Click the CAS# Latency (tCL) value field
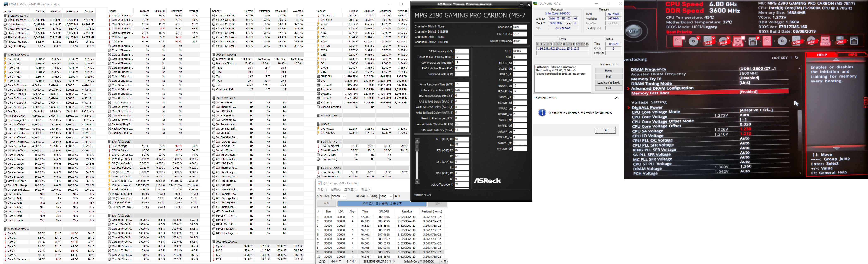Viewport: 868px width, 264px height. click(462, 51)
